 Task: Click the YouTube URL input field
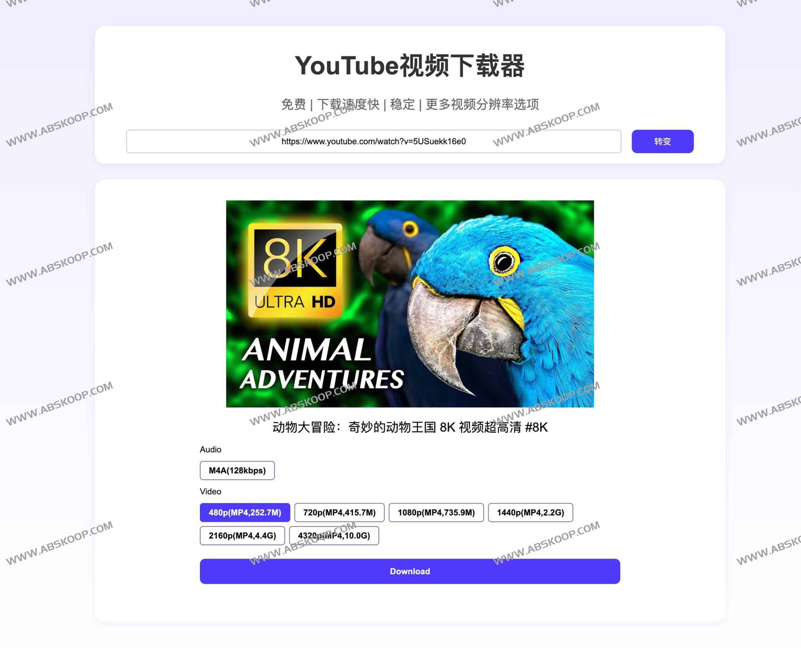coord(373,141)
